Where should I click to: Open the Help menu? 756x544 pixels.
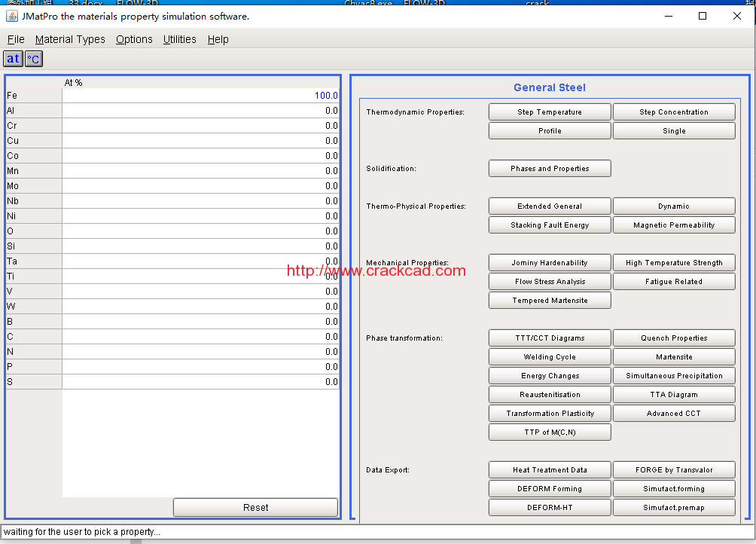coord(218,39)
